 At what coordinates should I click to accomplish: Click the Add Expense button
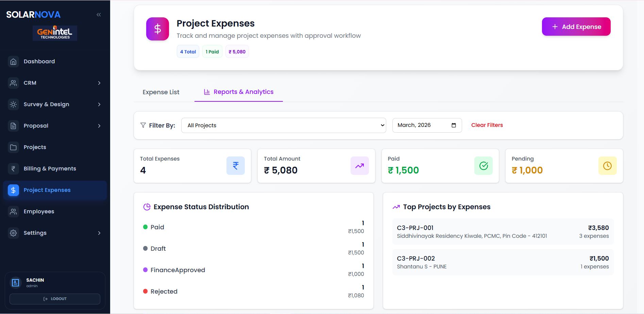[576, 27]
